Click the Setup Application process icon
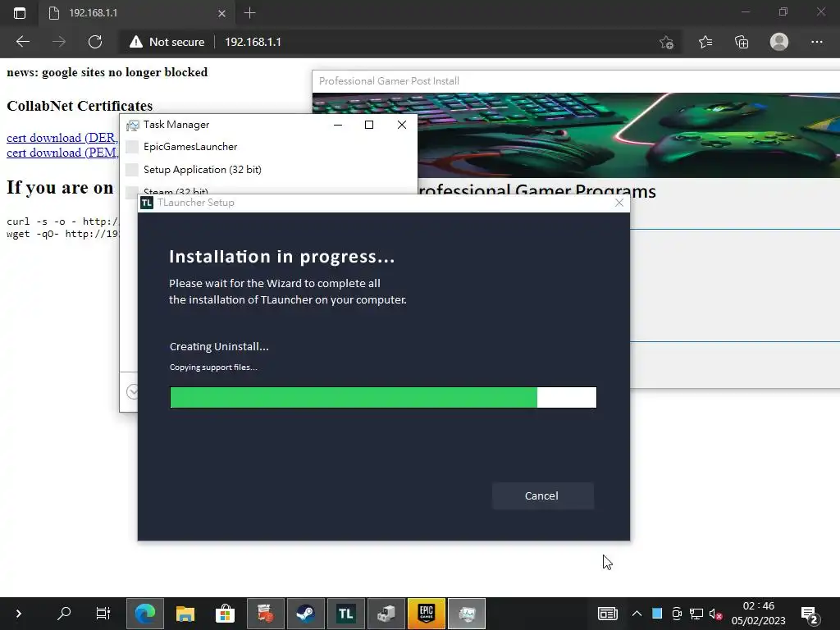 (132, 170)
